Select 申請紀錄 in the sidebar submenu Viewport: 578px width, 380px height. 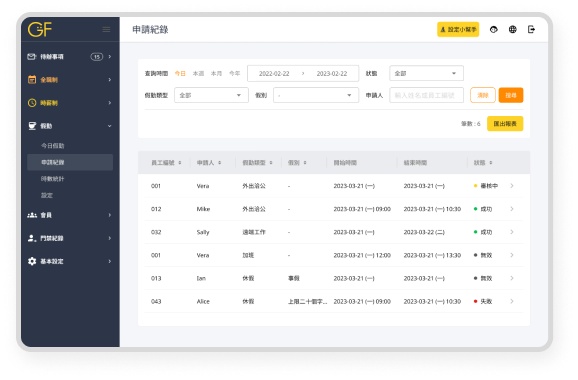coord(70,162)
